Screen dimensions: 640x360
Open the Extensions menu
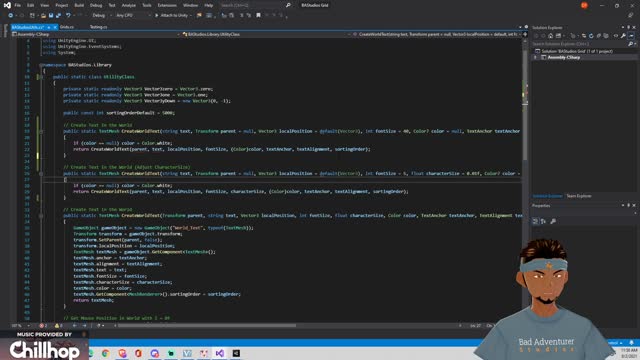(167, 5)
